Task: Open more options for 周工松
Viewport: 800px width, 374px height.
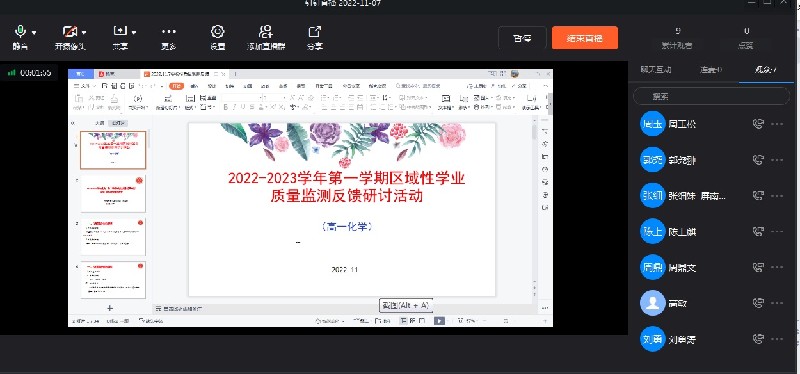Action: pyautogui.click(x=777, y=124)
